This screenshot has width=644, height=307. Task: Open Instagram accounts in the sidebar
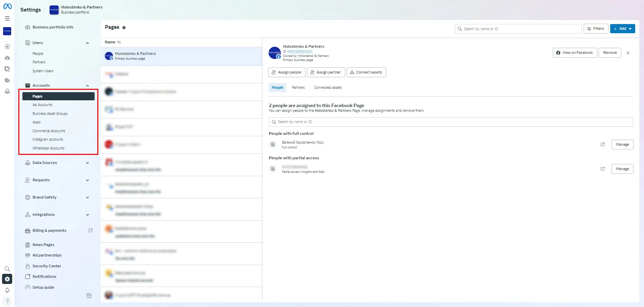[x=48, y=140]
